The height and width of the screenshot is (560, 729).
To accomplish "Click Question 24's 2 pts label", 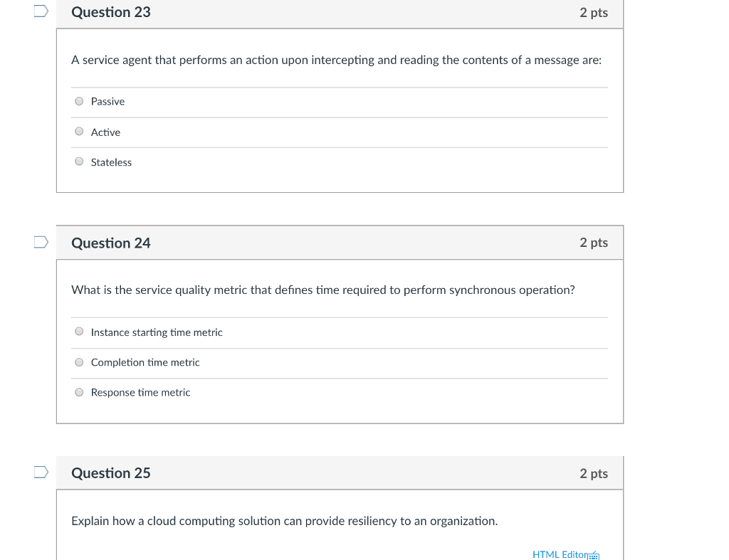I will (593, 243).
